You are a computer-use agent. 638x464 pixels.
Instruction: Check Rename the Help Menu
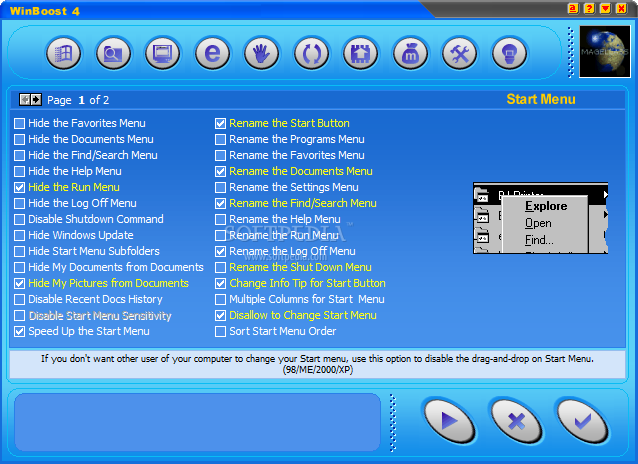pos(220,219)
